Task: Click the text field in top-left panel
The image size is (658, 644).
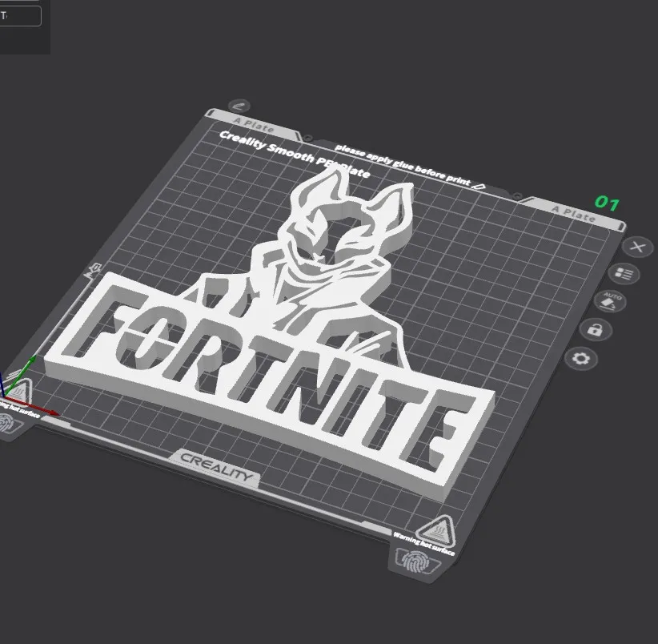Action: pos(20,16)
